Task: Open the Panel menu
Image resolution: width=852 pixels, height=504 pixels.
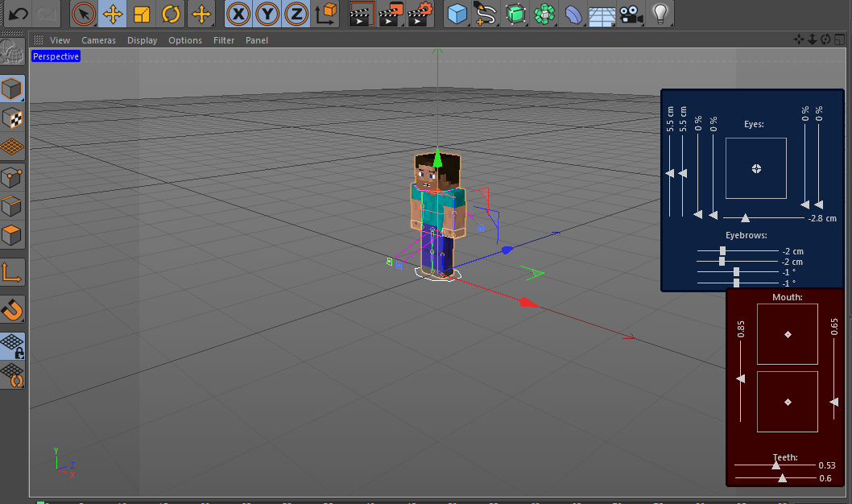Action: point(256,40)
